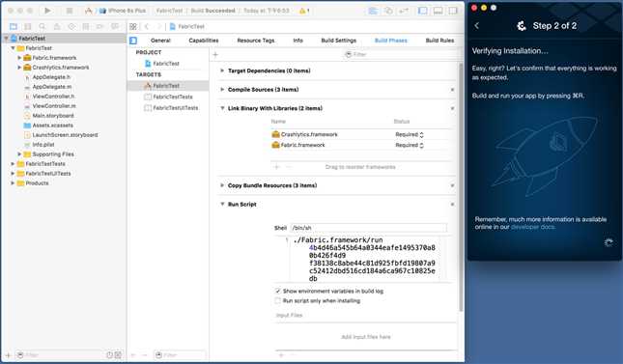Switch to the Build Rules tab
This screenshot has width=623, height=364.
click(439, 41)
